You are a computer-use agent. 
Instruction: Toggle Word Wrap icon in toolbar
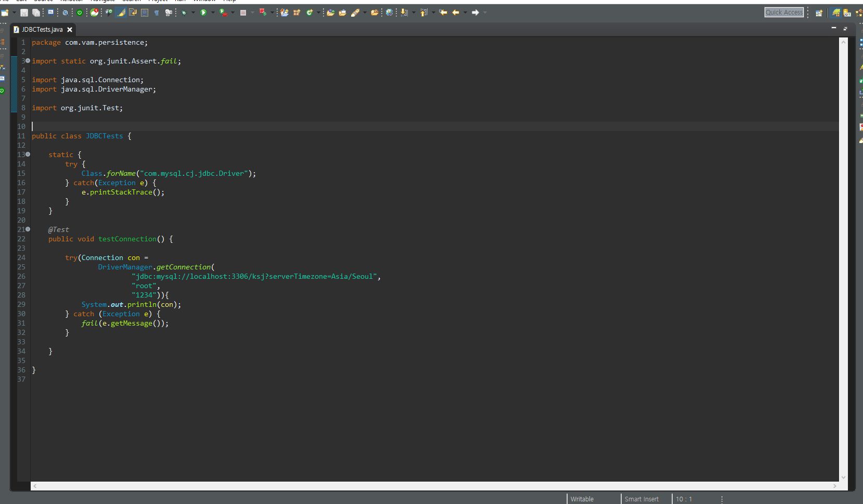(x=133, y=12)
